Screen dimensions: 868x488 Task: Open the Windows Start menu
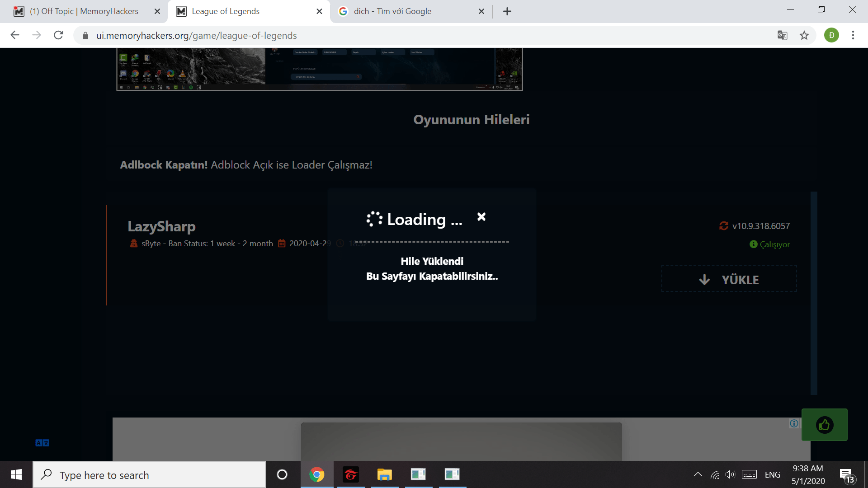coord(16,474)
